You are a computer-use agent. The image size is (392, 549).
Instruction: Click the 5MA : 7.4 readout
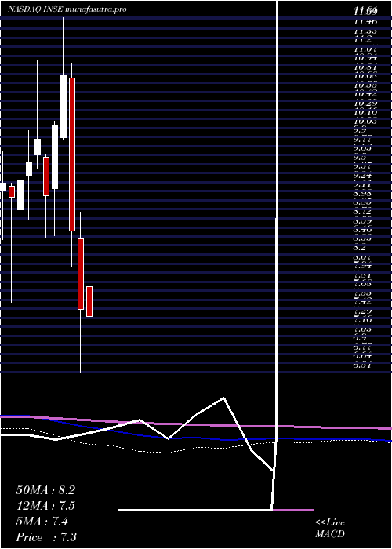(42, 522)
